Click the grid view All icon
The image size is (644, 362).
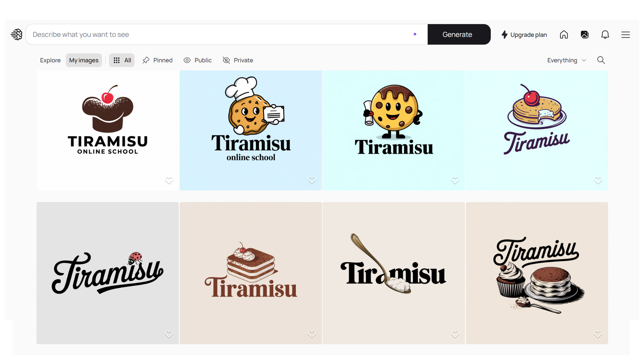(x=122, y=60)
